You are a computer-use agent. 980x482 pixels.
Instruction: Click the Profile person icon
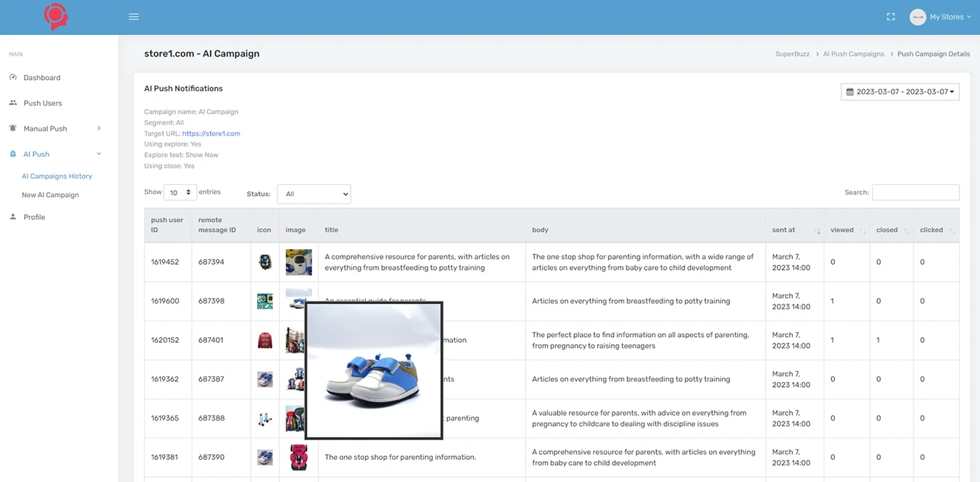[x=13, y=216]
